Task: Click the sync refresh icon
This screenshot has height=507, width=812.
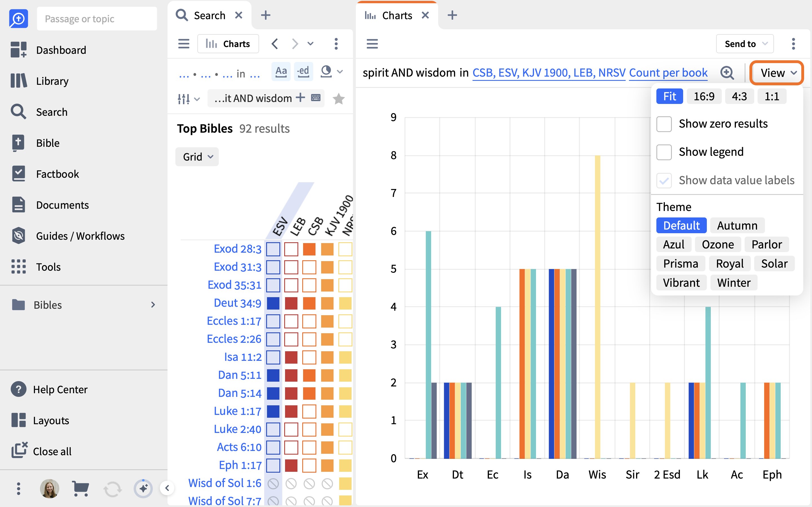Action: pyautogui.click(x=112, y=489)
